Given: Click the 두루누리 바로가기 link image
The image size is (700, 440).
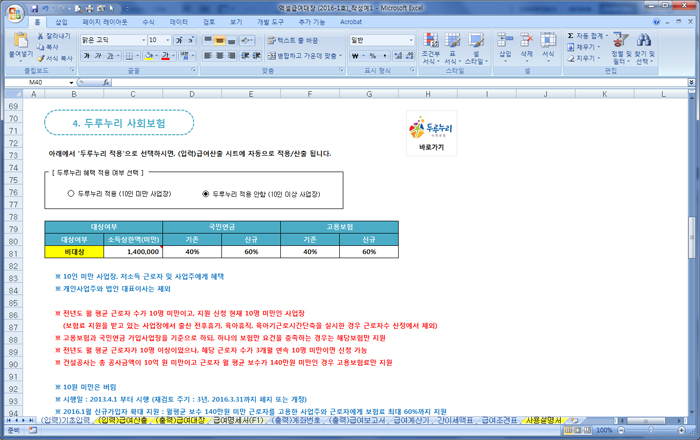Looking at the screenshot, I should (x=431, y=133).
